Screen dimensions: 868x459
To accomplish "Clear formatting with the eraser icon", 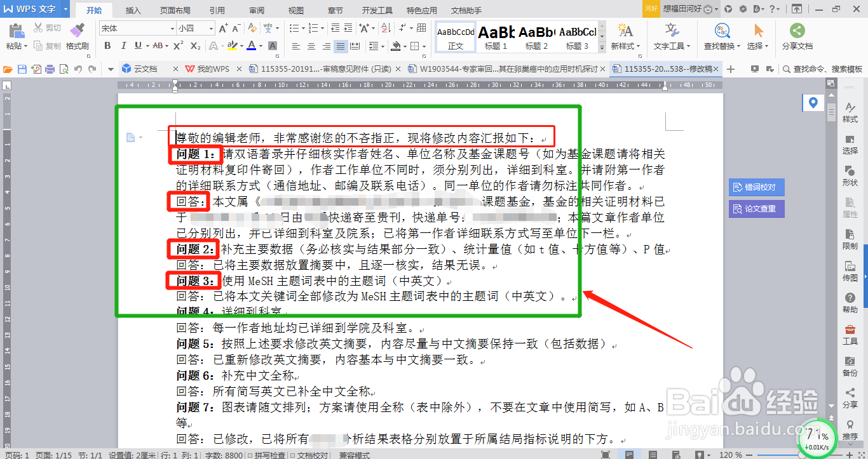I will coord(253,29).
